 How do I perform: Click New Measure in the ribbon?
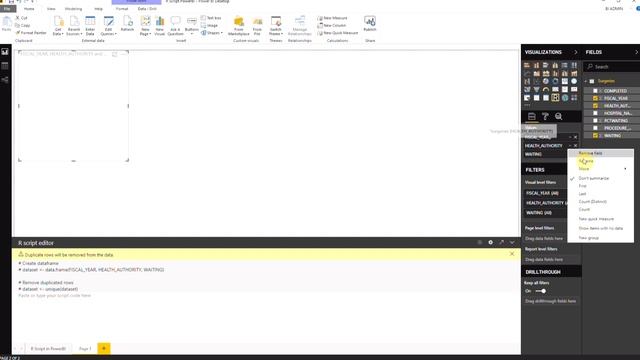333,18
